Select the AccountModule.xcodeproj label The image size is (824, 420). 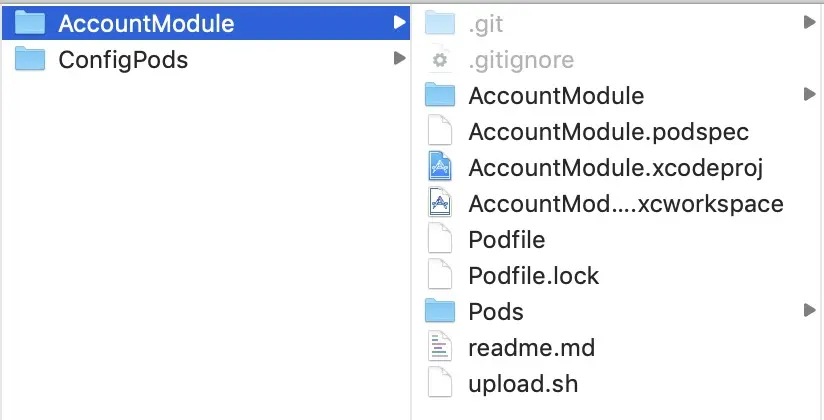click(615, 169)
